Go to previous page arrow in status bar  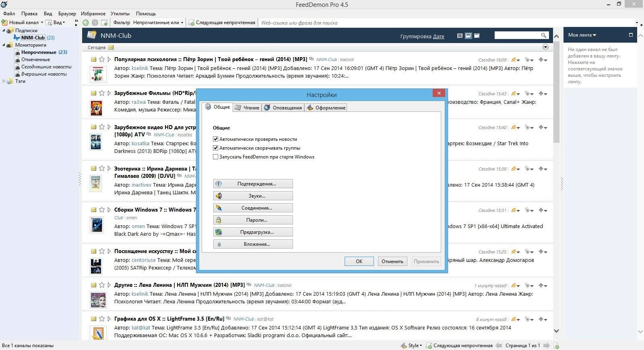click(x=499, y=345)
